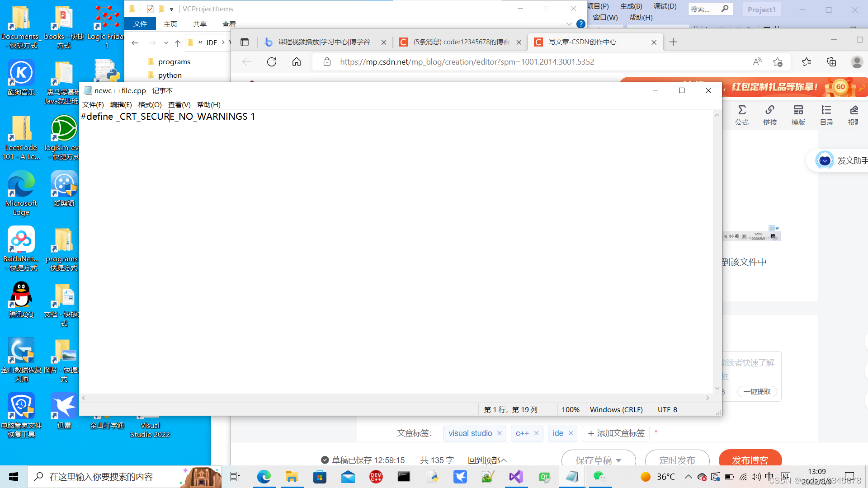The width and height of the screenshot is (868, 488).
Task: Open Visual Studio from the taskbar
Action: click(x=516, y=477)
